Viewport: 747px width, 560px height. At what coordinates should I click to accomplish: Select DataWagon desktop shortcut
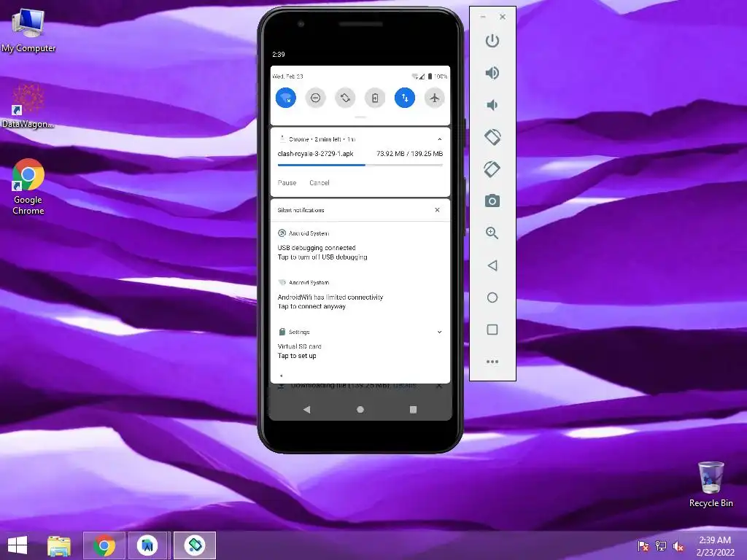tap(28, 106)
